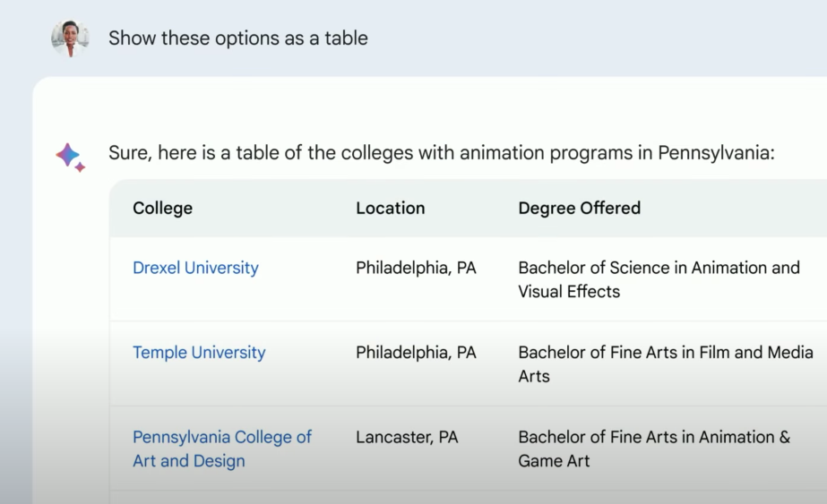Click the Film and Media Arts degree cell
The height and width of the screenshot is (504, 827).
[x=666, y=363]
